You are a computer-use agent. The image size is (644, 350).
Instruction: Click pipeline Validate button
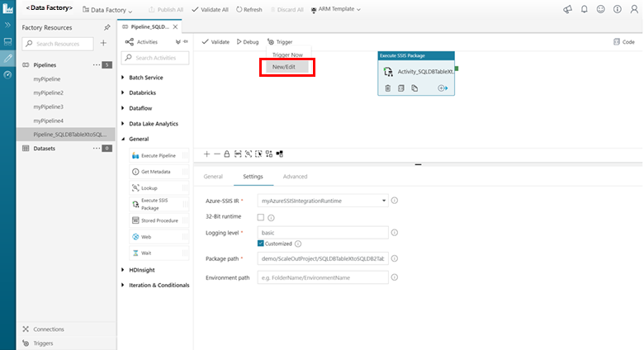[x=215, y=42]
